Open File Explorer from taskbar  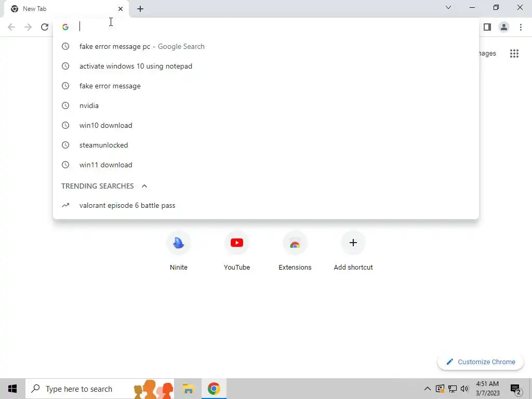[188, 389]
